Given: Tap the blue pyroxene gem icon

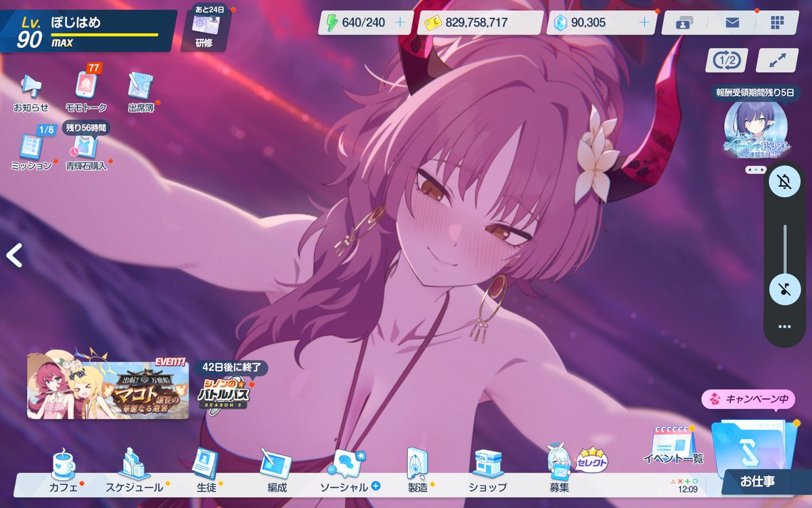Looking at the screenshot, I should [x=560, y=23].
